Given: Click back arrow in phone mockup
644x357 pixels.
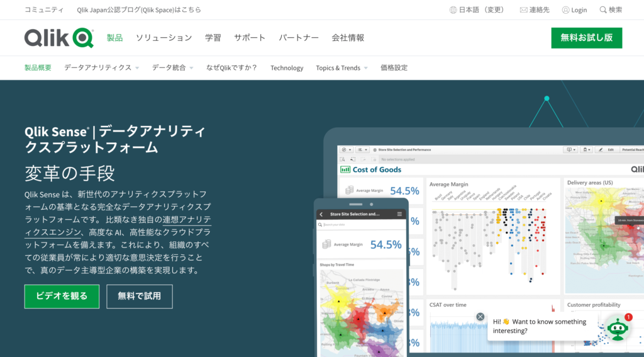Looking at the screenshot, I should pos(321,214).
